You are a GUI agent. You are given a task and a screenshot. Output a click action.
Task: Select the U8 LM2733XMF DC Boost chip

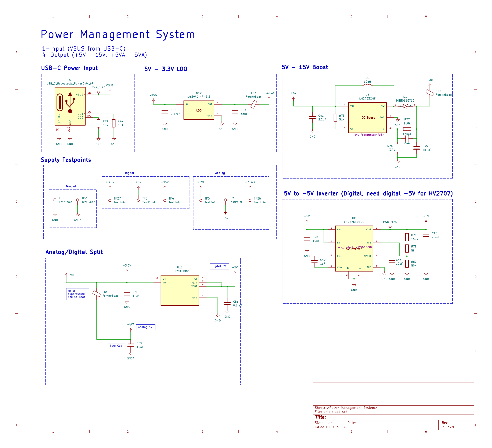coord(367,117)
